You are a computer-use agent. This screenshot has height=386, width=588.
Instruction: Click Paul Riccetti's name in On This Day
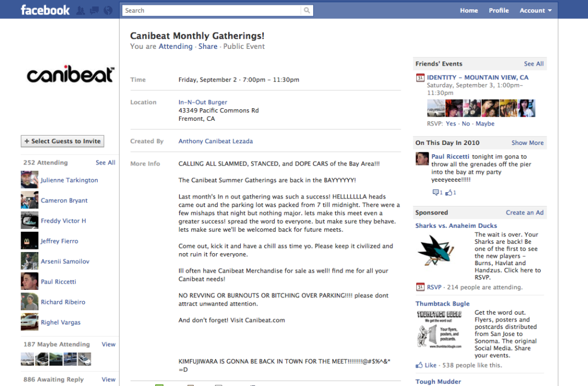click(450, 156)
